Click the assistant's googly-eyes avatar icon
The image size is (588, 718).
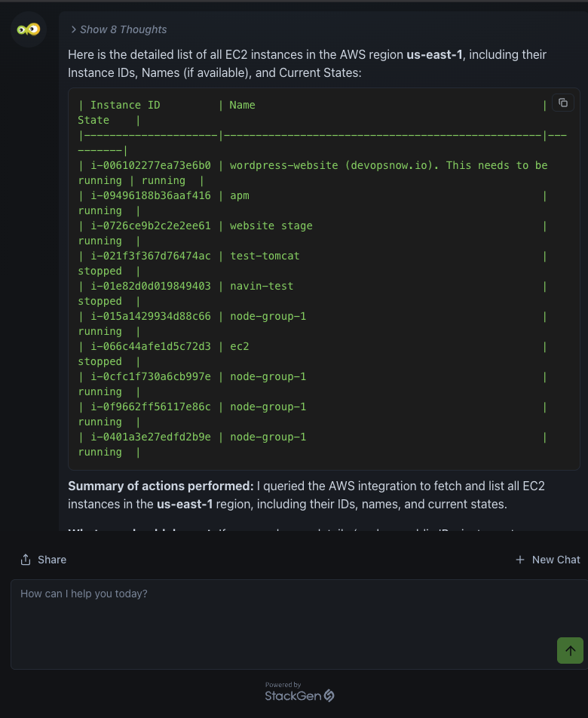(x=28, y=29)
